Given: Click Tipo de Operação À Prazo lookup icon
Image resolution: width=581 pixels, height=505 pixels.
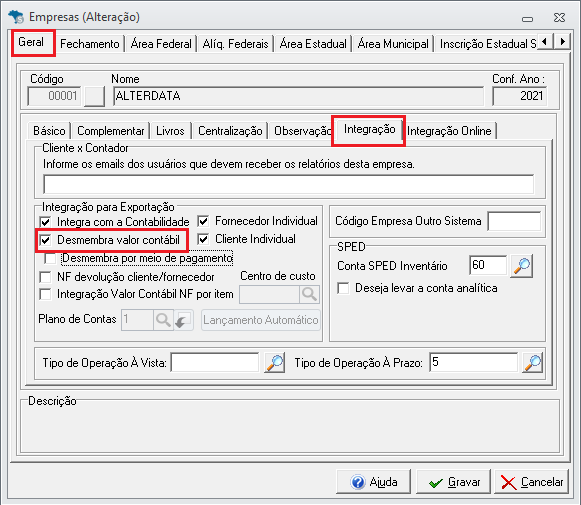Looking at the screenshot, I should pyautogui.click(x=532, y=363).
